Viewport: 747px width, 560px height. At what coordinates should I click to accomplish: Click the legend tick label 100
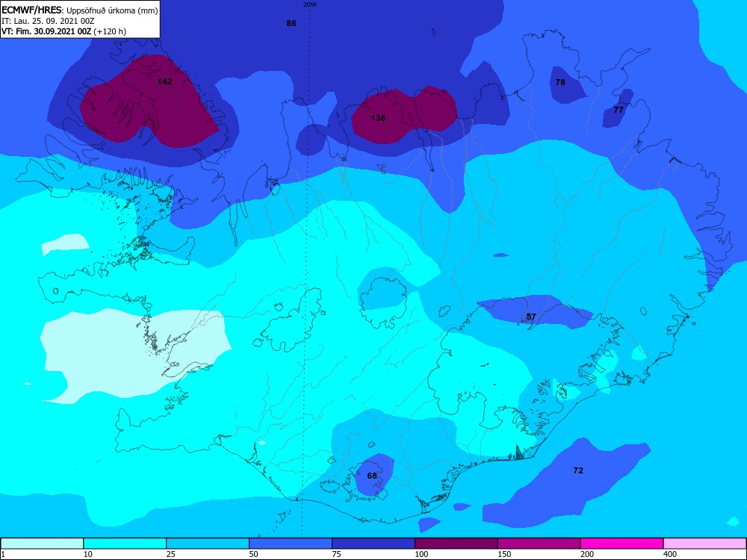421,554
